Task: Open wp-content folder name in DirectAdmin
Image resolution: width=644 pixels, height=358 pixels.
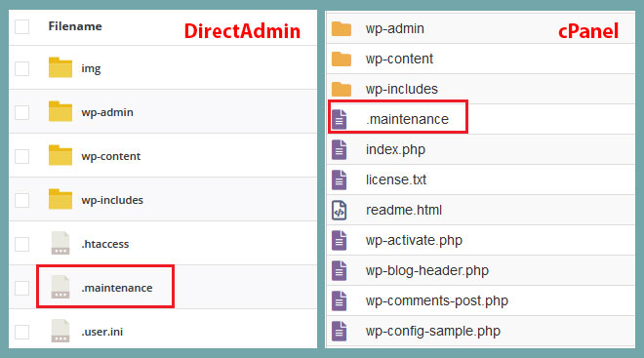Action: 111,156
